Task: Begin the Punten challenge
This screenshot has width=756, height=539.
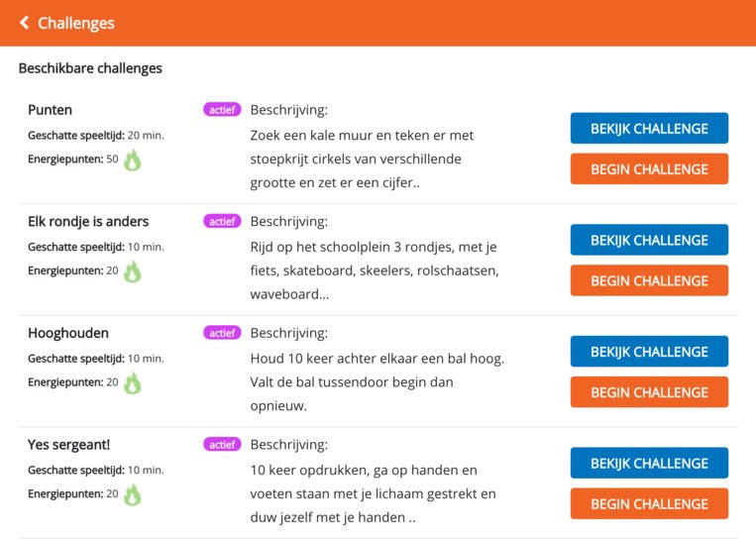Action: coord(649,168)
